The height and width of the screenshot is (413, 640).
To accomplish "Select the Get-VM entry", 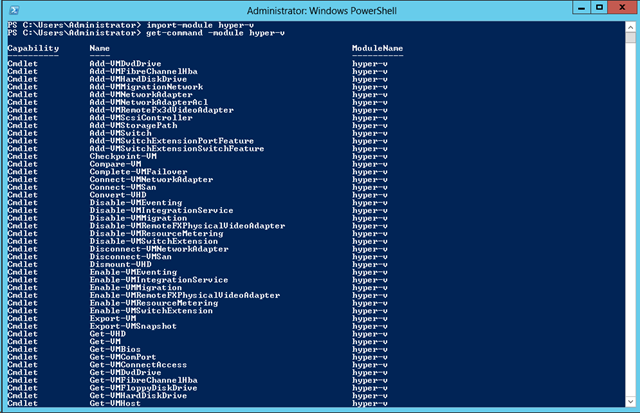I will click(x=105, y=342).
